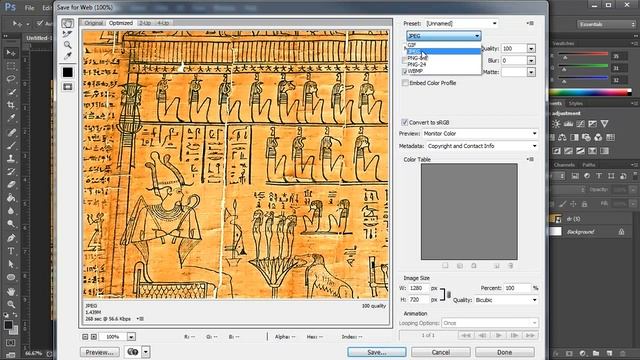Image resolution: width=640 pixels, height=360 pixels.
Task: Toggle Convert to sRGB checkbox
Action: (x=405, y=122)
